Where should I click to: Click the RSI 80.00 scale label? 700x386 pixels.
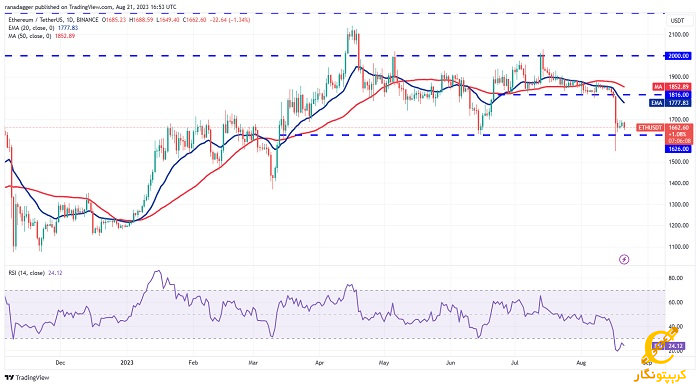[676, 278]
